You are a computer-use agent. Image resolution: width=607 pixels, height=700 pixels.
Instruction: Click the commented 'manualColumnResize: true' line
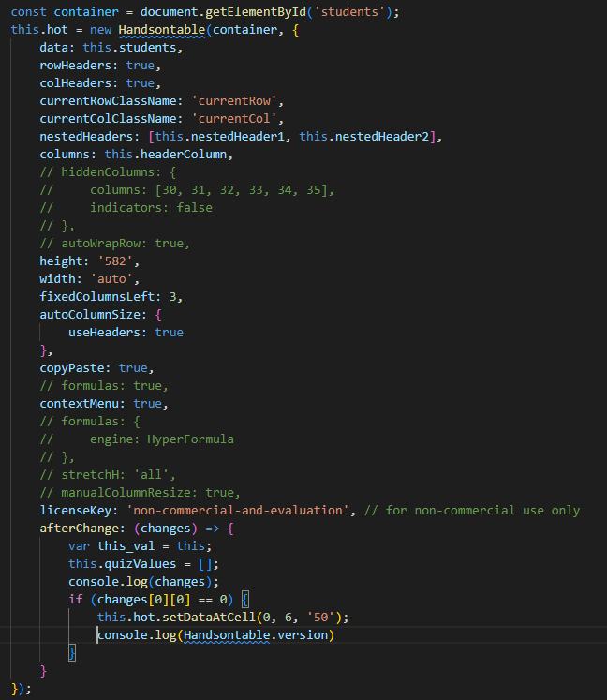[x=141, y=493]
